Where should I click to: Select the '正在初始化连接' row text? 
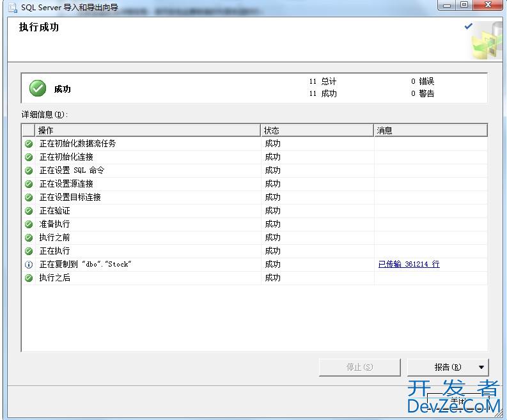pos(66,157)
